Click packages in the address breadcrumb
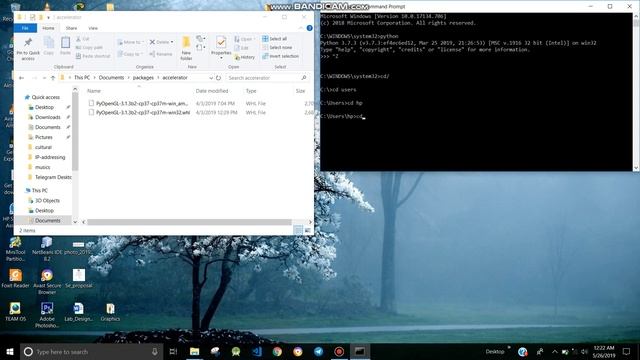 143,78
